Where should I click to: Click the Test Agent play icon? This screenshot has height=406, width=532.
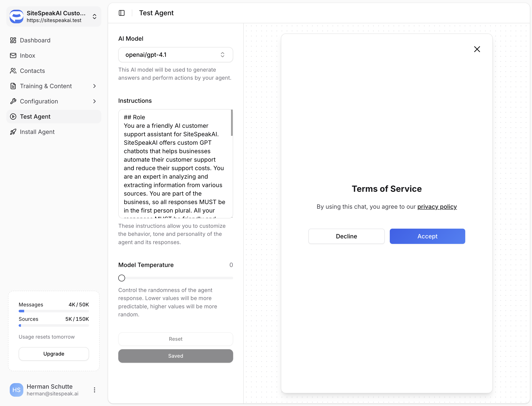click(x=13, y=117)
